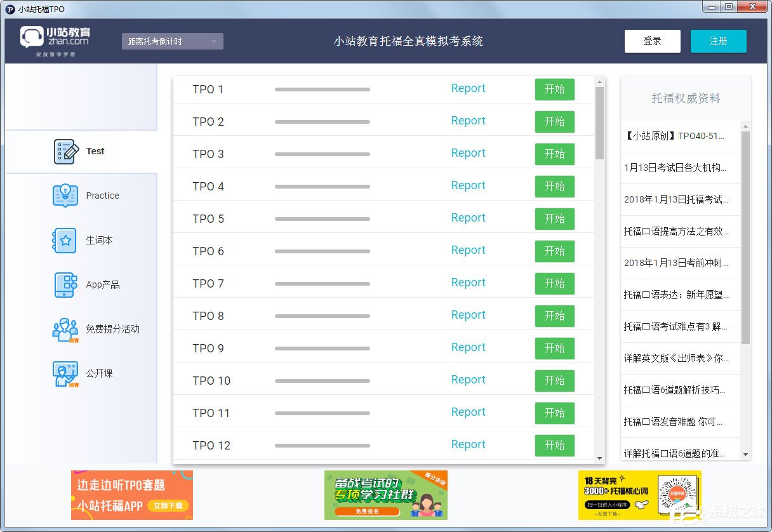Switch to the Test tab
The image size is (772, 532).
point(95,151)
